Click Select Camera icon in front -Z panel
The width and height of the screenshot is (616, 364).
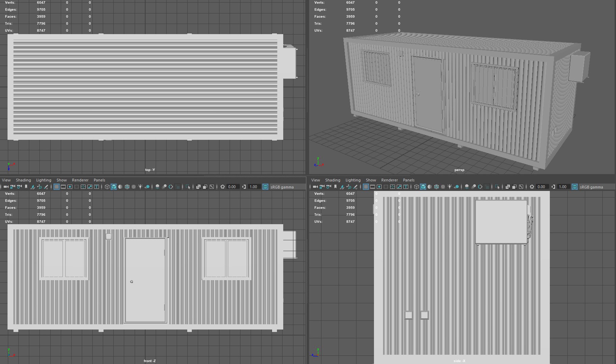click(6, 187)
